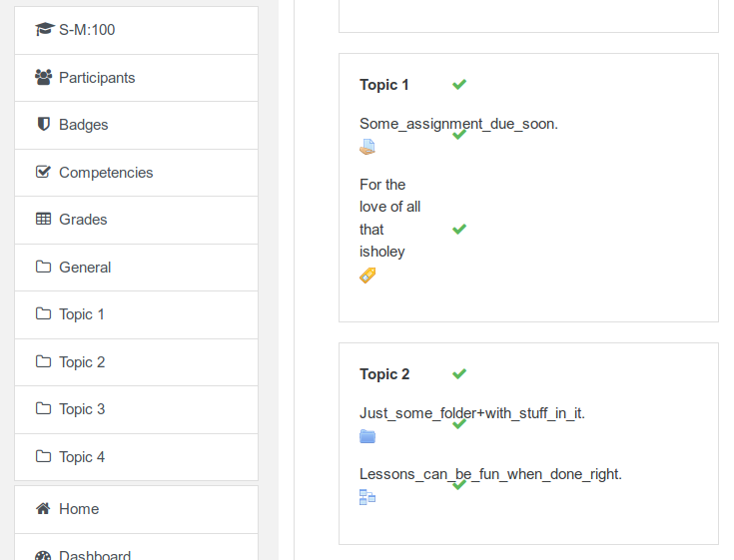Open Topic 4 section in sidebar
The width and height of the screenshot is (734, 560).
136,457
